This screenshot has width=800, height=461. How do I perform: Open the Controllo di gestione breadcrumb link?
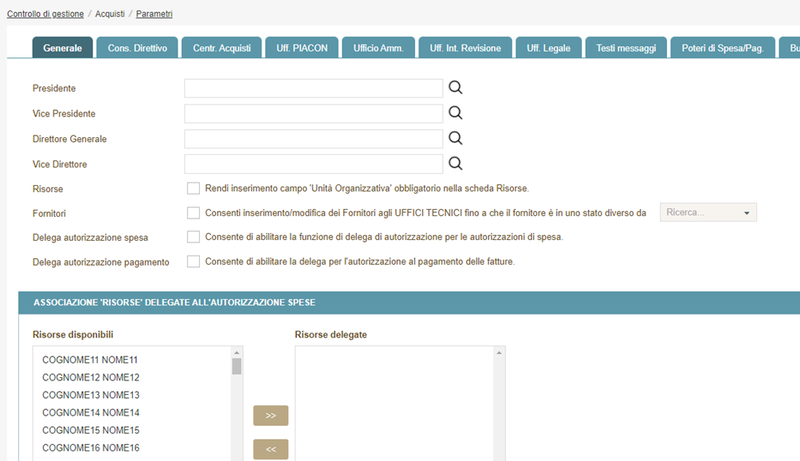tap(45, 14)
